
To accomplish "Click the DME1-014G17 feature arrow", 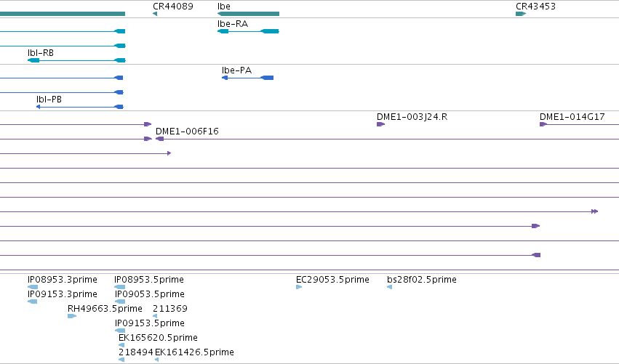I will tap(543, 124).
